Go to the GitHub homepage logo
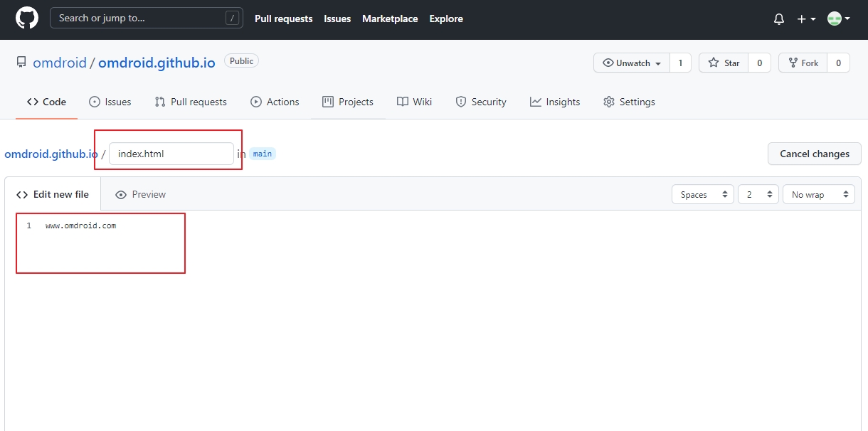The width and height of the screenshot is (868, 431). [x=27, y=18]
